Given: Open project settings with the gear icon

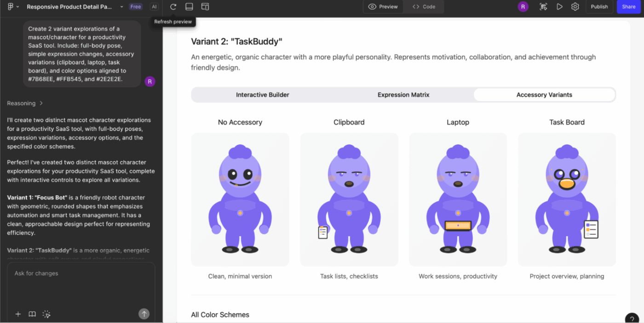Looking at the screenshot, I should [x=575, y=6].
